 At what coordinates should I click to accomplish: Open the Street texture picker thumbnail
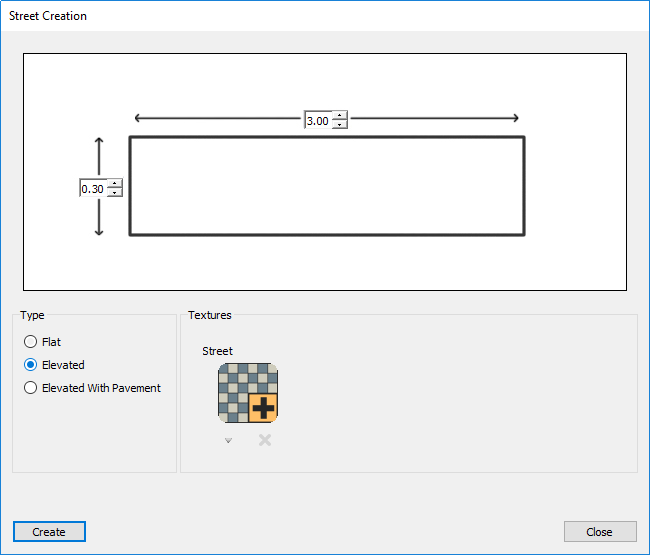[x=248, y=393]
